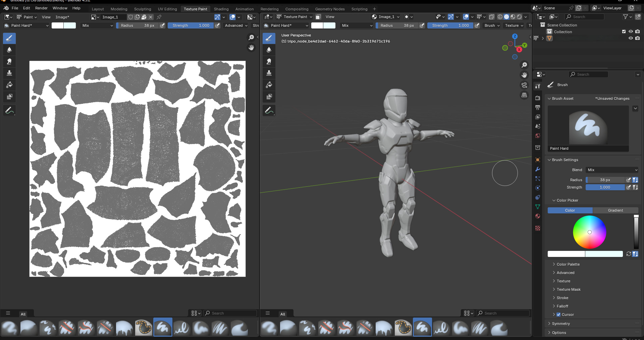Select the Fill tool in image editor toolbar
Viewport: 644px width, 340px height.
[x=9, y=85]
